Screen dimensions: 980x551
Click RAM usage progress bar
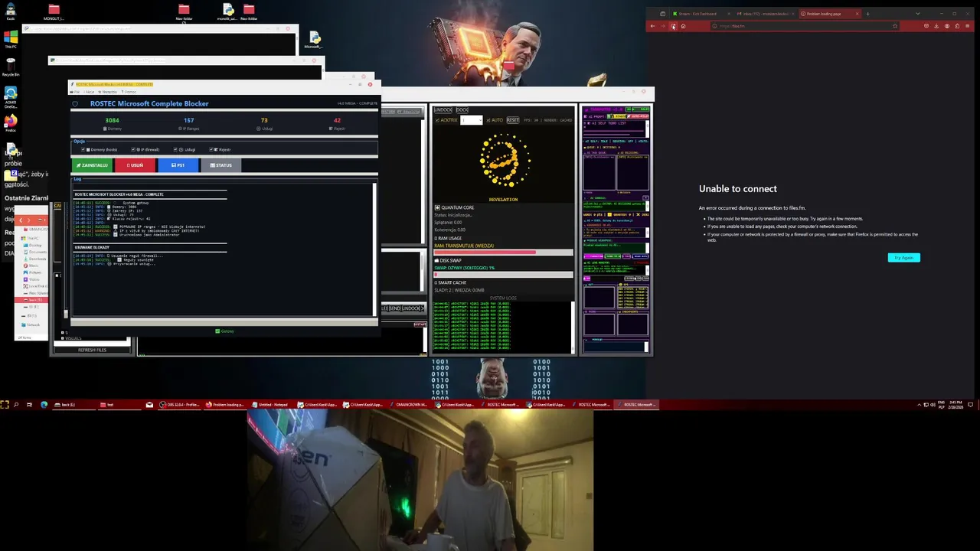pos(503,252)
